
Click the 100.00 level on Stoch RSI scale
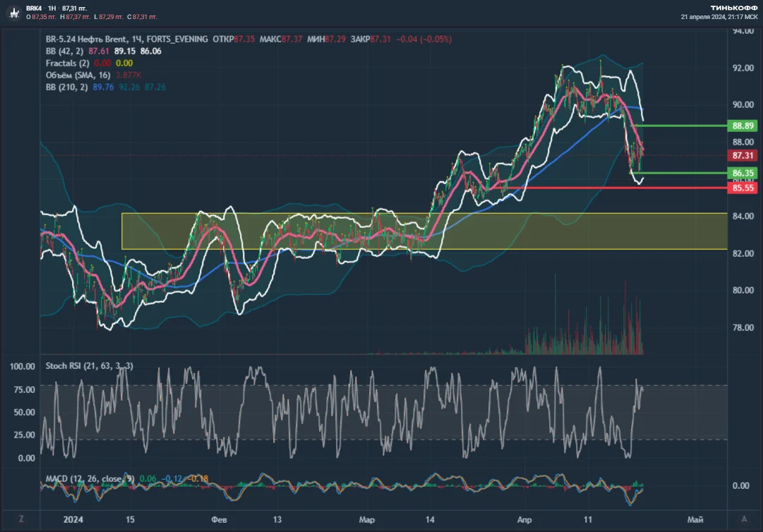tap(23, 367)
